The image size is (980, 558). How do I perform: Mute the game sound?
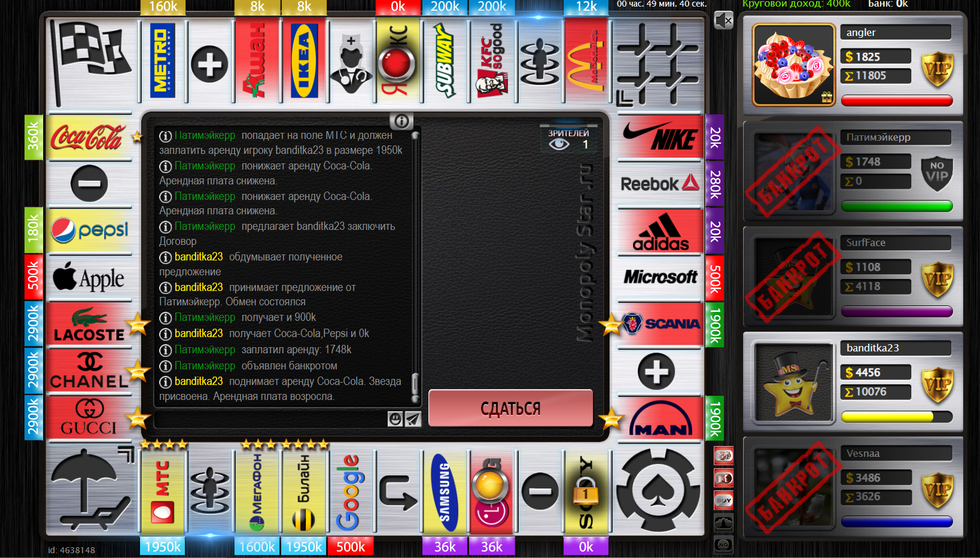pyautogui.click(x=723, y=20)
